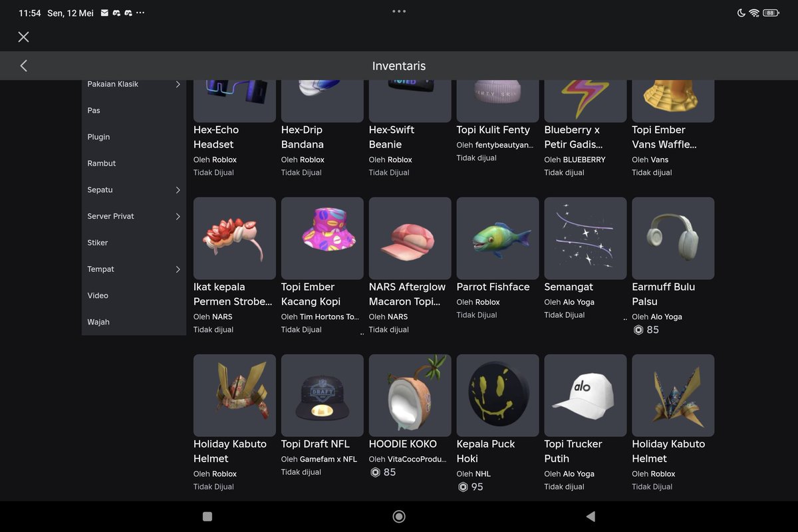Open creator Gamefam x NFL link
This screenshot has width=798, height=532.
tap(328, 459)
